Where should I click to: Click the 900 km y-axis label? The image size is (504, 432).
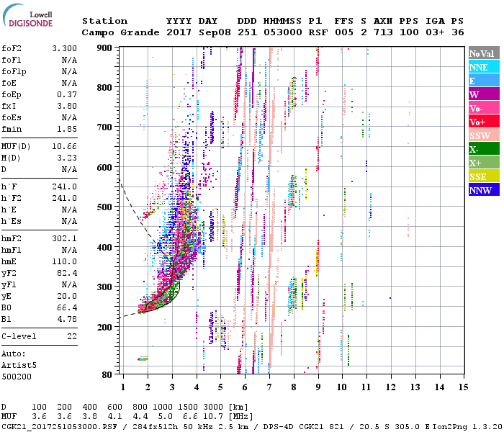104,48
